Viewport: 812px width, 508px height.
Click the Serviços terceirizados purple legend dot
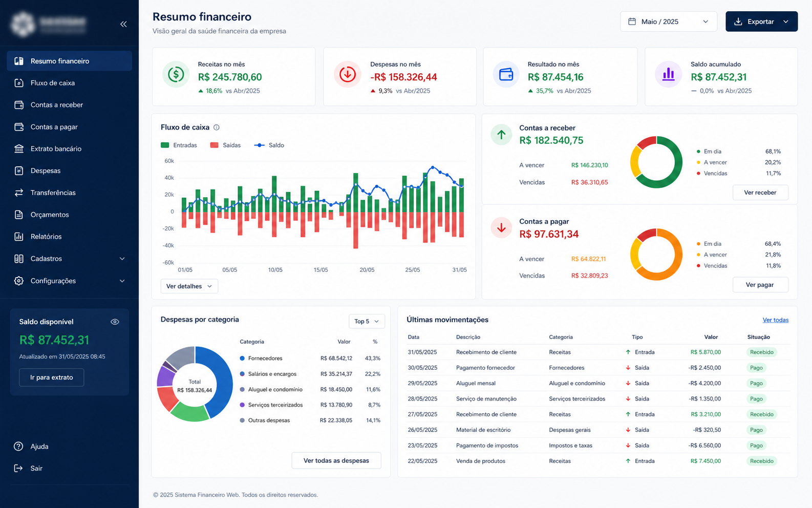(242, 405)
